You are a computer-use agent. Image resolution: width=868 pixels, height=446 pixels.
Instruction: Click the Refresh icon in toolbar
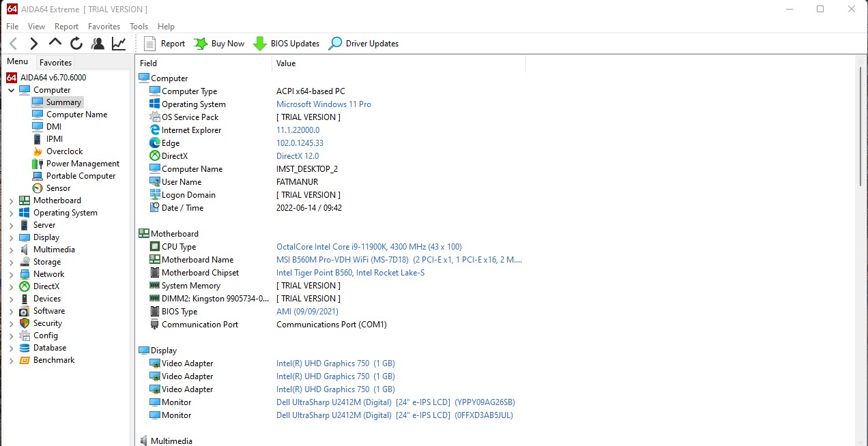(76, 44)
